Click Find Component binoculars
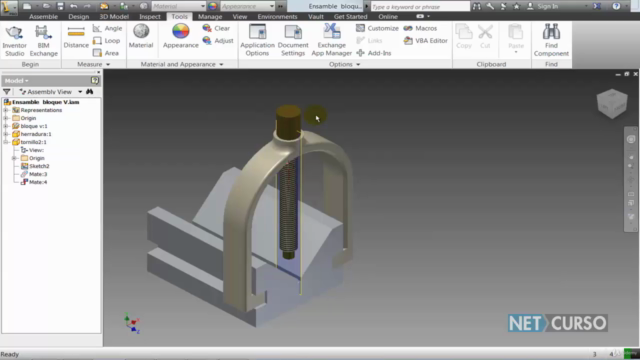The image size is (640, 360). 551,40
